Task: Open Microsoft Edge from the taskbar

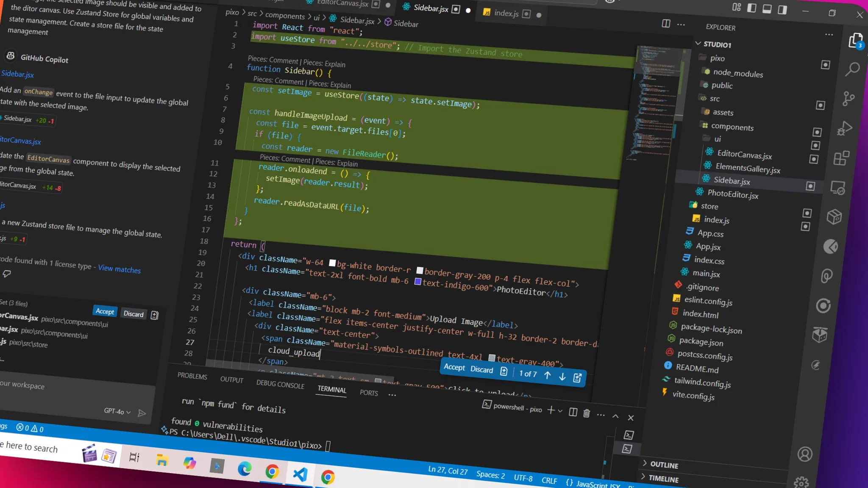Action: (x=245, y=469)
